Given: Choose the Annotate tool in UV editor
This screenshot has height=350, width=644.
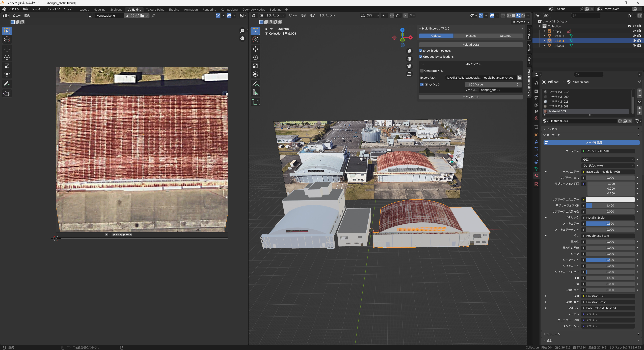Looking at the screenshot, I should pos(7,84).
